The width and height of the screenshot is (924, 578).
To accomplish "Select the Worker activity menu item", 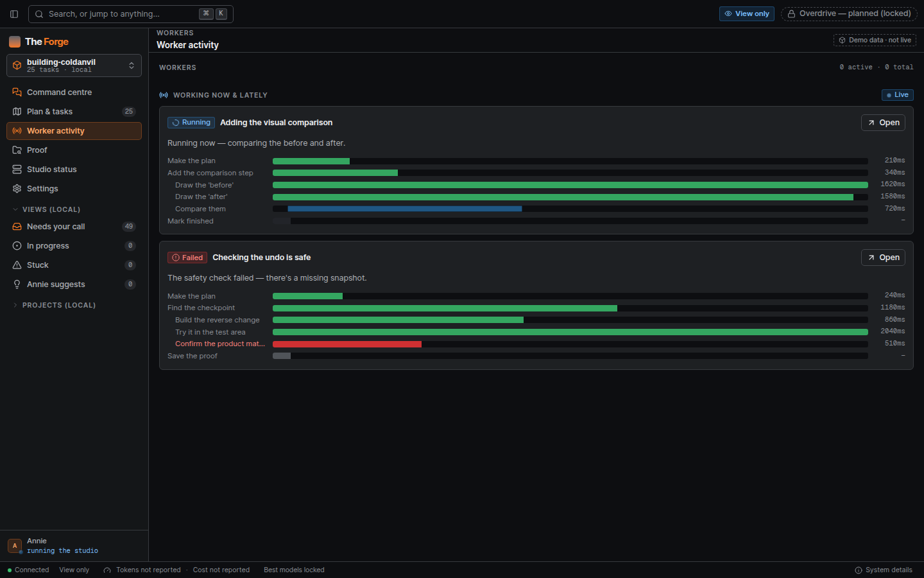I will (x=74, y=131).
